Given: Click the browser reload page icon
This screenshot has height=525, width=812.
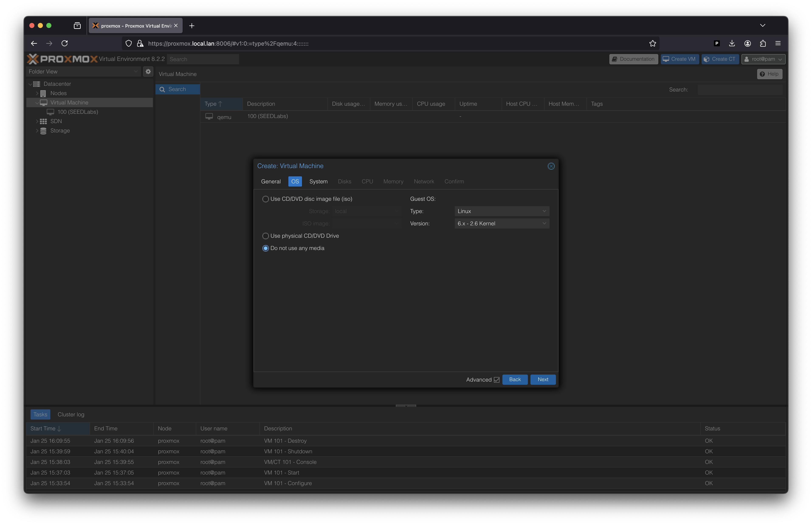Looking at the screenshot, I should click(65, 43).
